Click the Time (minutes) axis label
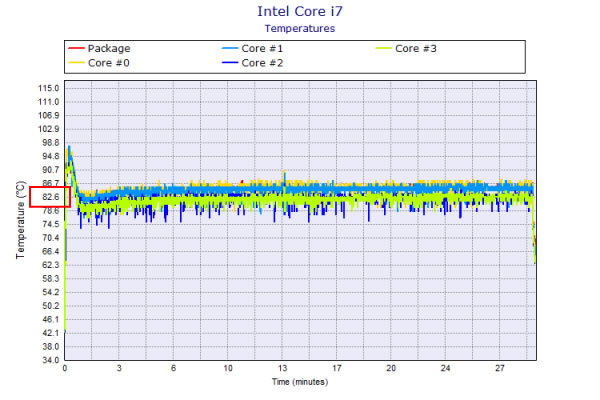Image resolution: width=600 pixels, height=400 pixels. tap(300, 382)
